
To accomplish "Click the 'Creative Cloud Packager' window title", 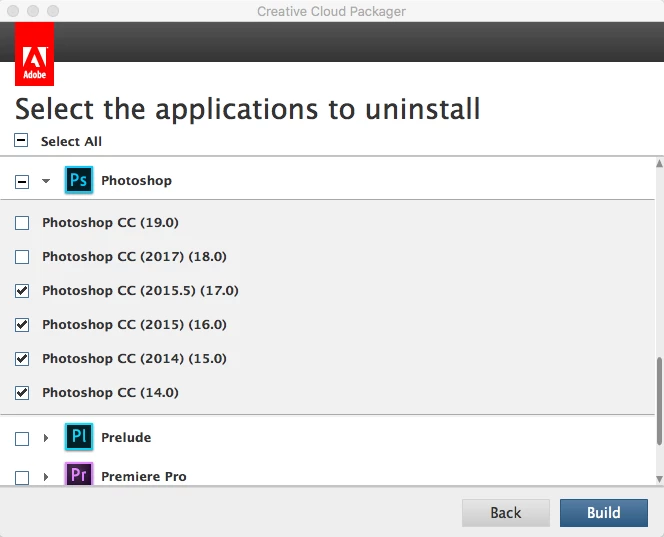I will (332, 11).
